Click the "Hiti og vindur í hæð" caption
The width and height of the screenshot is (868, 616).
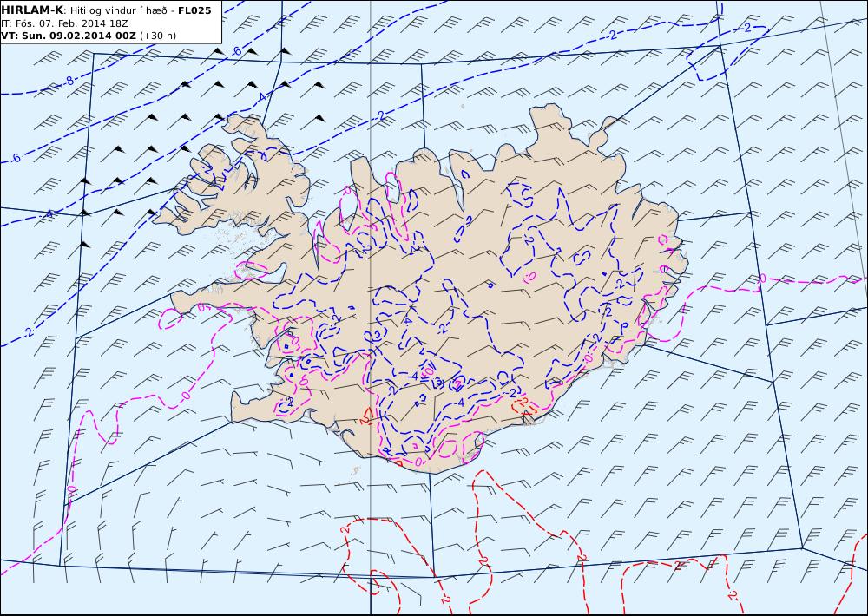coord(118,11)
